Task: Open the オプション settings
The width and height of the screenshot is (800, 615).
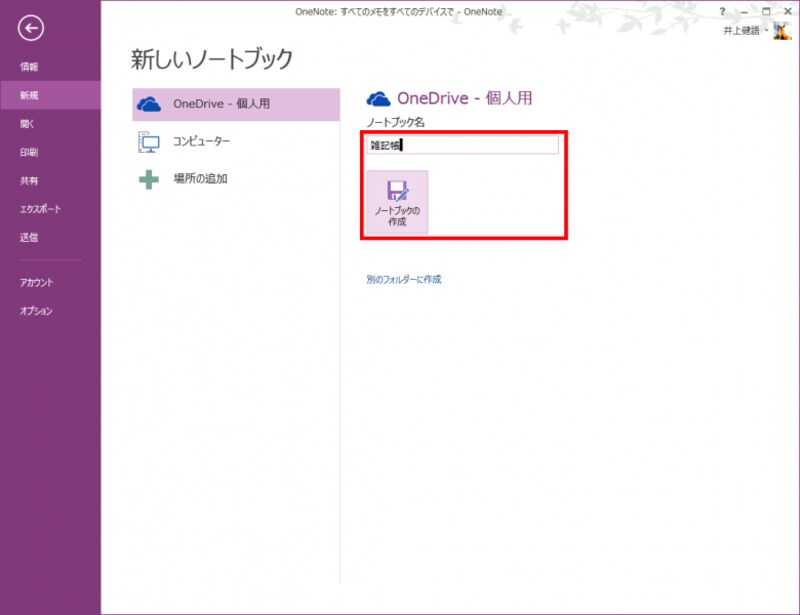Action: pos(36,311)
